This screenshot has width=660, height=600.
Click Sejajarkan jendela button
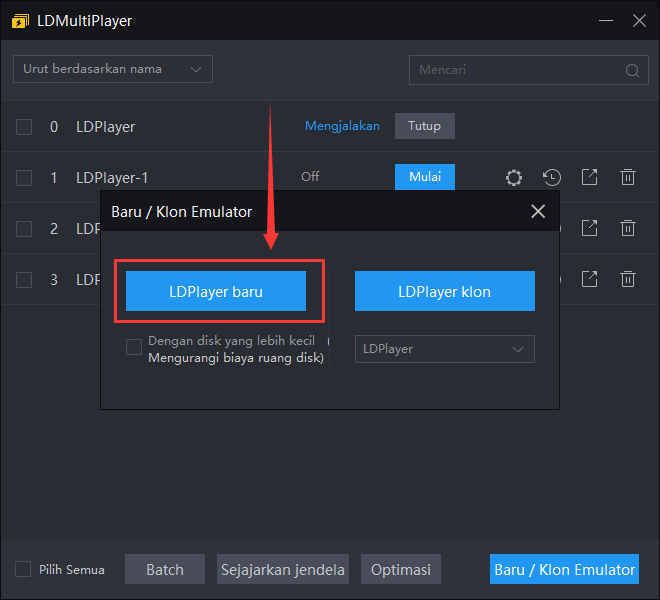[x=282, y=569]
